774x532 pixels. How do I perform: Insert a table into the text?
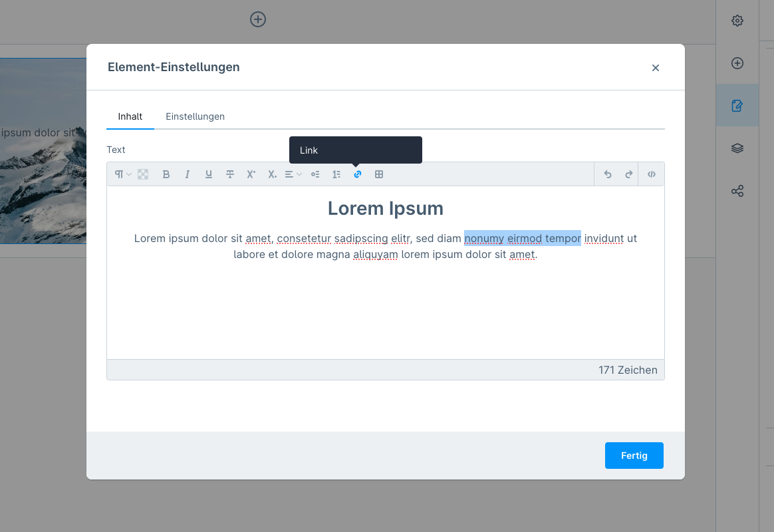(x=379, y=174)
